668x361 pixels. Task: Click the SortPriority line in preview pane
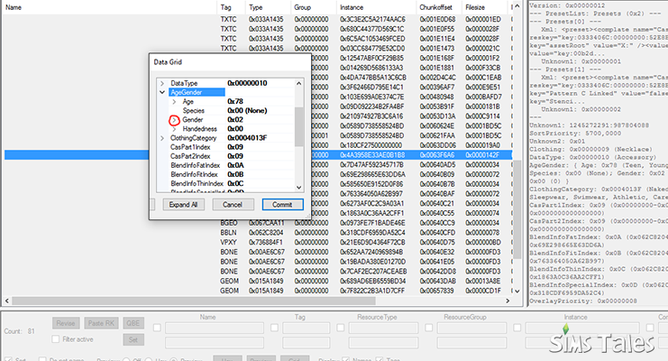(575, 133)
